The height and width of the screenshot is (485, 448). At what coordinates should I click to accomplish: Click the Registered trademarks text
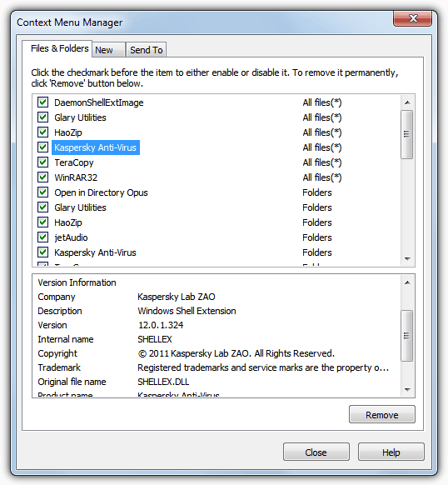point(263,367)
